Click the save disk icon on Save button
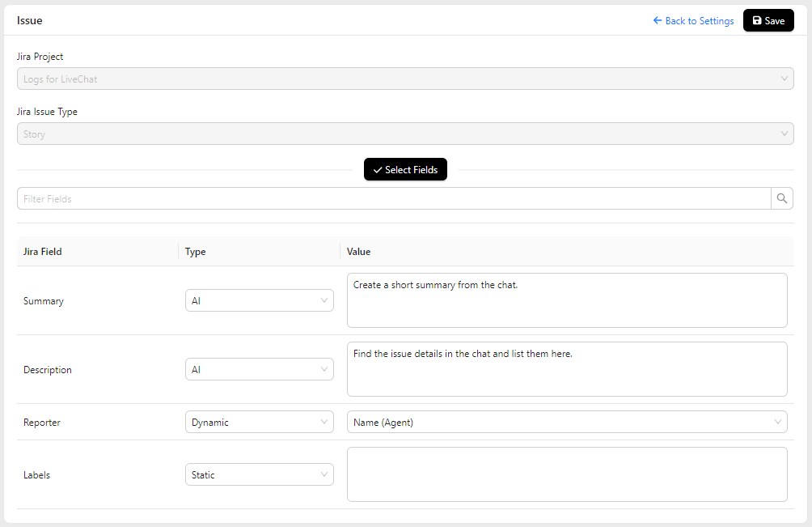812x527 pixels. [x=756, y=20]
